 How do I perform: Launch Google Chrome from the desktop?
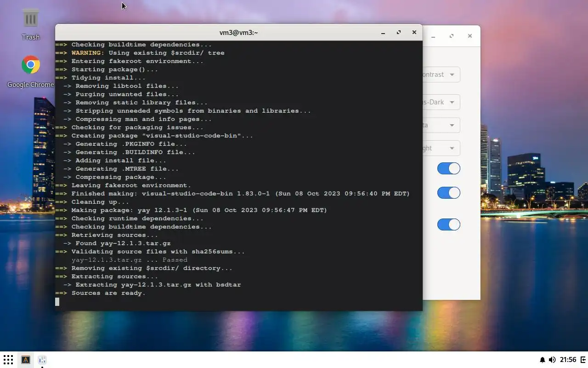point(31,72)
